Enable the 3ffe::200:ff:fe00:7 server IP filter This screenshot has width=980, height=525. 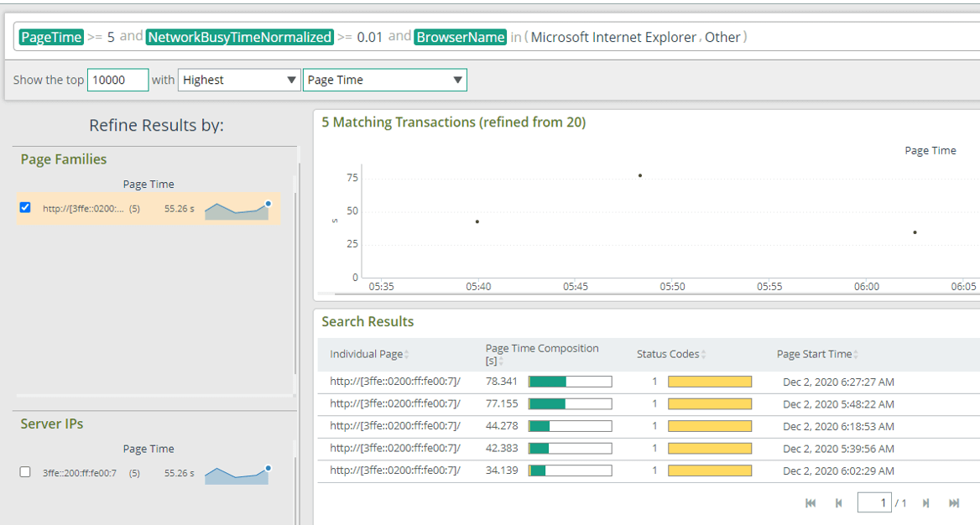pos(24,471)
